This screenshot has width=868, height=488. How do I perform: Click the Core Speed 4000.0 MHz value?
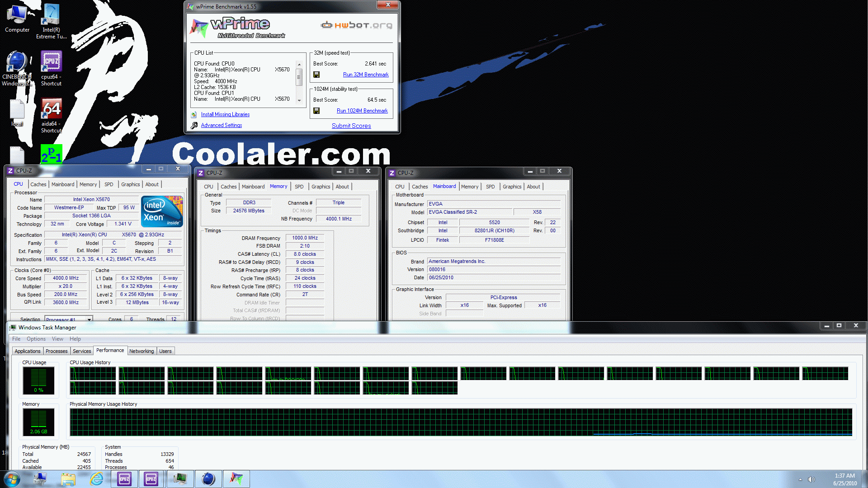pyautogui.click(x=66, y=278)
